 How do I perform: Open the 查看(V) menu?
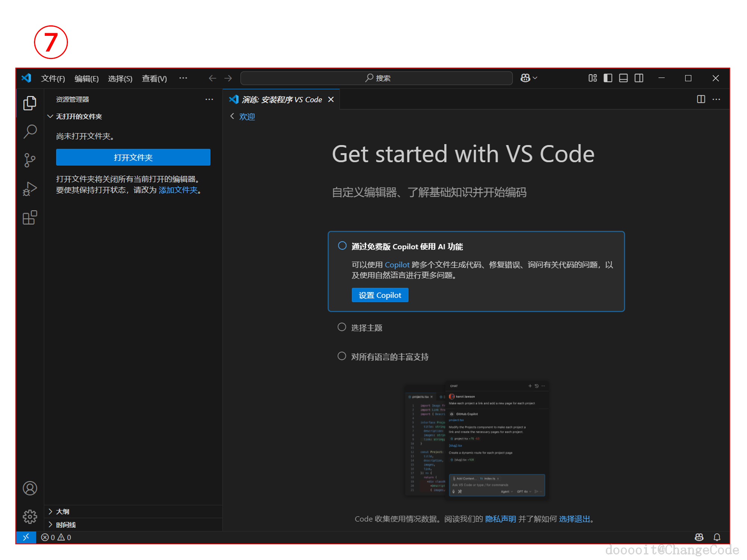(x=154, y=78)
